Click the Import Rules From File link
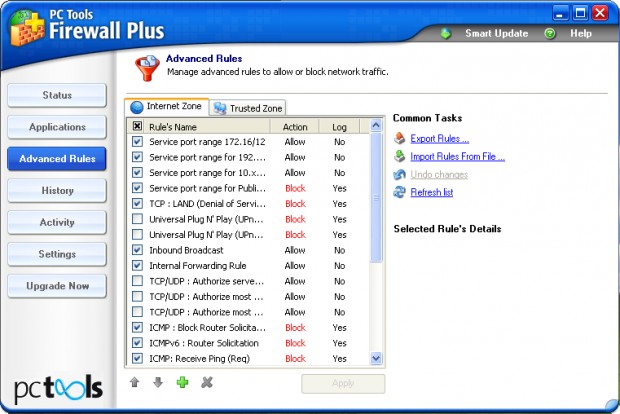The height and width of the screenshot is (414, 620). click(457, 157)
